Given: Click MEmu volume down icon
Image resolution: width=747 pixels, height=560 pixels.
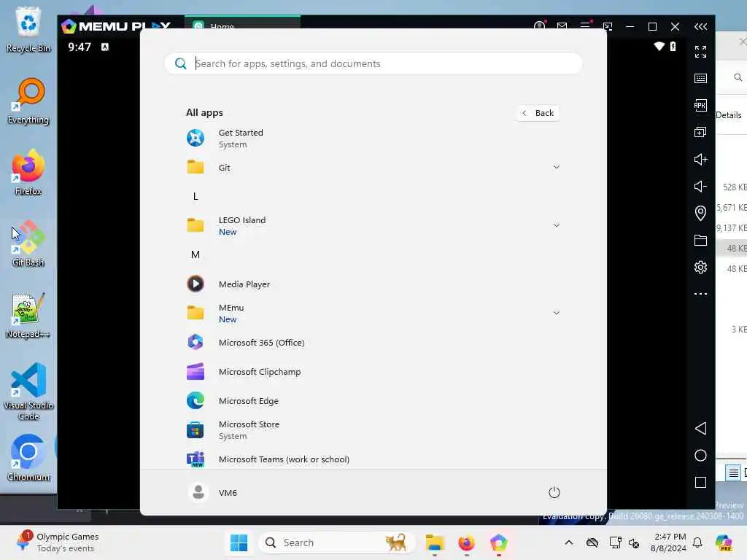Looking at the screenshot, I should (x=700, y=186).
